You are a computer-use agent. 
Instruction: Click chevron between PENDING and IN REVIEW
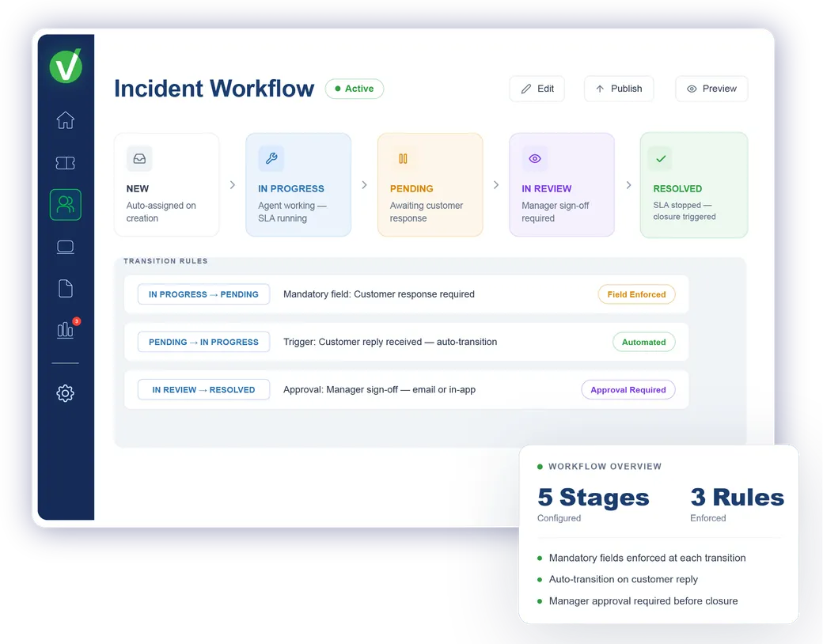[496, 185]
